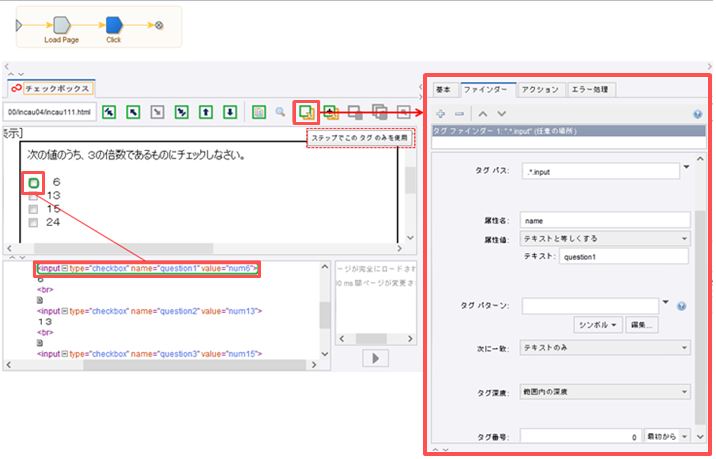Switch to the アクション tab
This screenshot has width=716, height=459.
542,90
